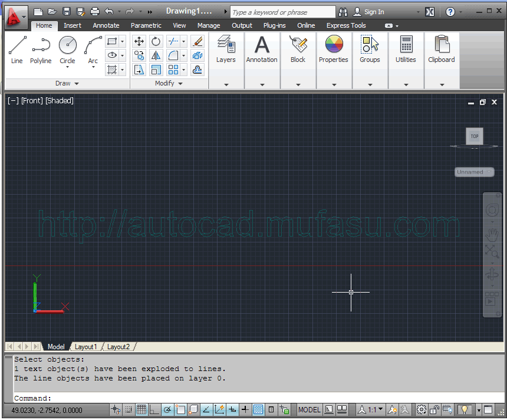Open the Arc options dropdown arrow

tap(93, 67)
